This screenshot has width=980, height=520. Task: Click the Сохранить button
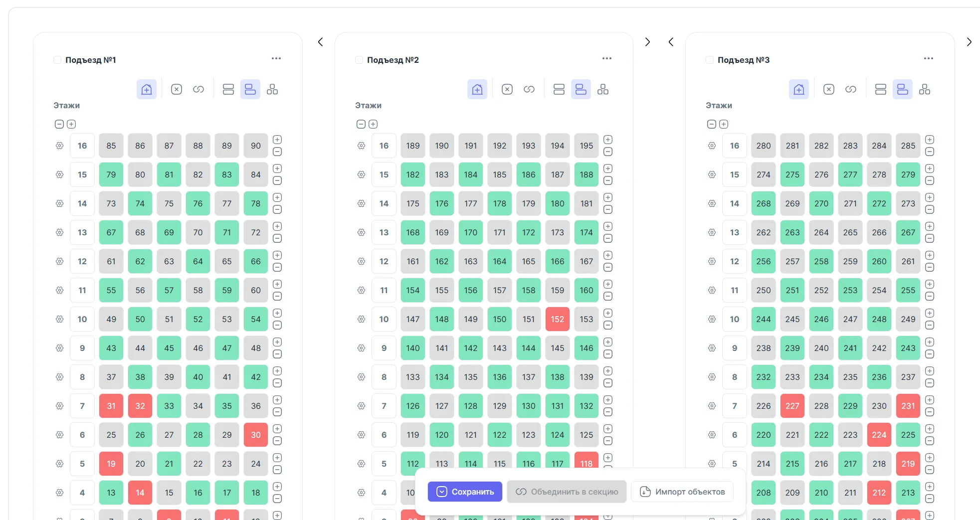tap(465, 492)
